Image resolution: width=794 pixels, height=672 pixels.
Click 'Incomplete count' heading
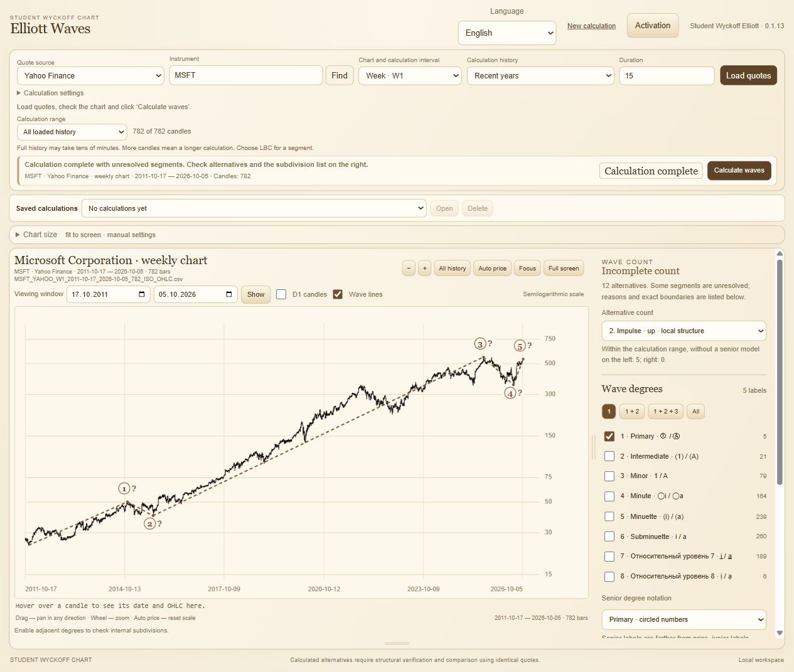pos(640,271)
